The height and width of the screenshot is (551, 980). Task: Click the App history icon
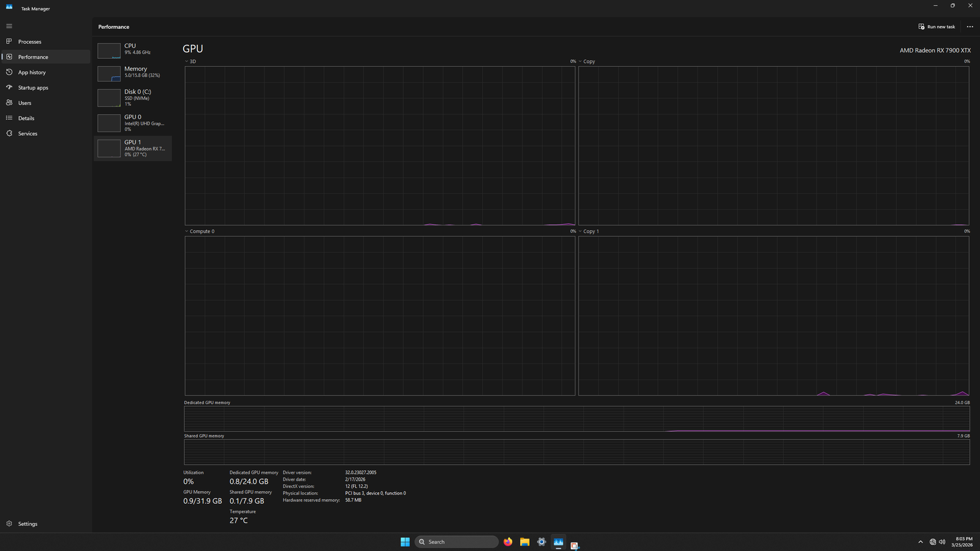(x=9, y=72)
